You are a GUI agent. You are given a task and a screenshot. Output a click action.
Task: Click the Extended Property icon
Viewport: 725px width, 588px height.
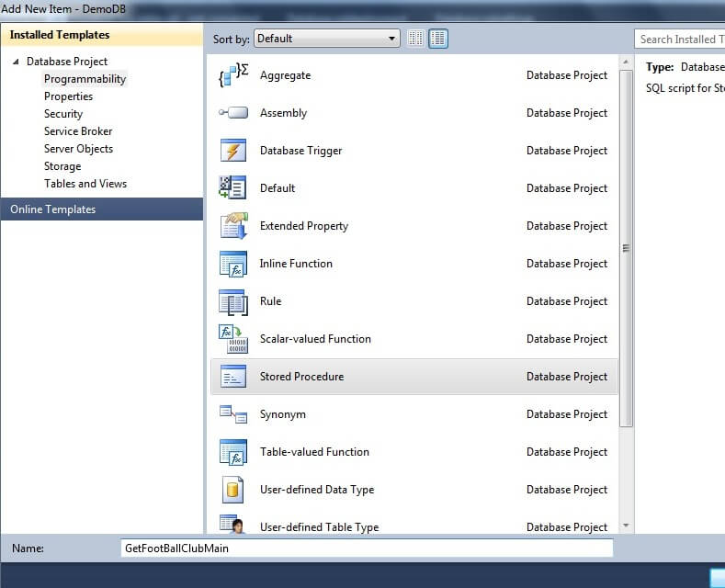(x=234, y=226)
